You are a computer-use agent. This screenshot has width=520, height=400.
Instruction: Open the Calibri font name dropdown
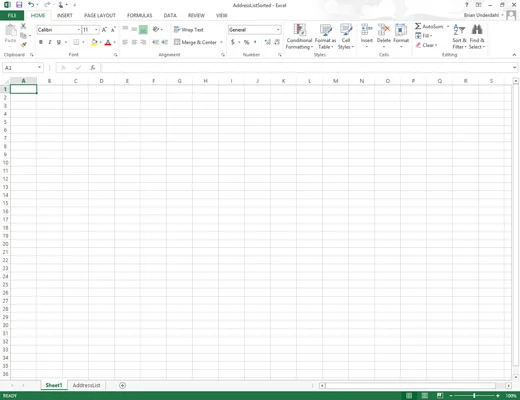(79, 30)
